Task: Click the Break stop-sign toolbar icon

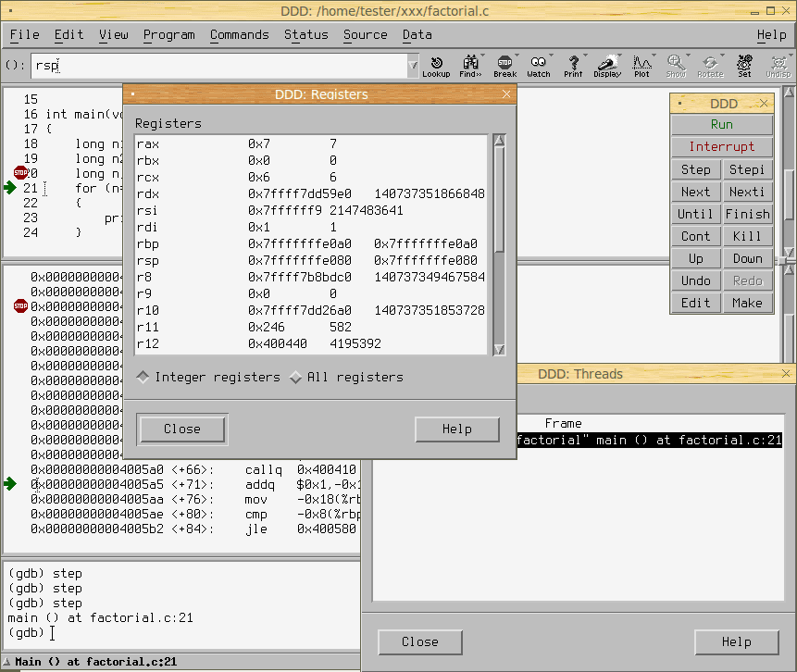Action: coord(504,66)
